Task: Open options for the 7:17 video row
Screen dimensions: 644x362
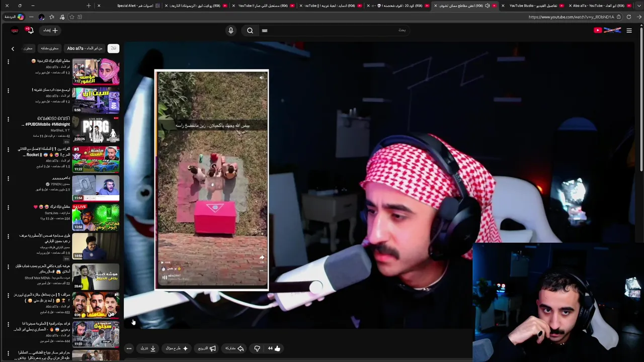Action: tap(8, 61)
